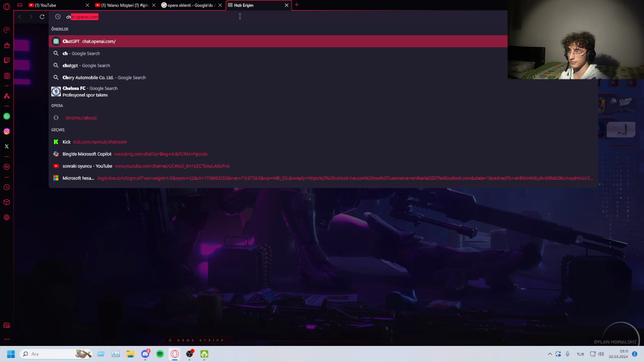Open Discord from taskbar
644x362 pixels.
point(145,354)
